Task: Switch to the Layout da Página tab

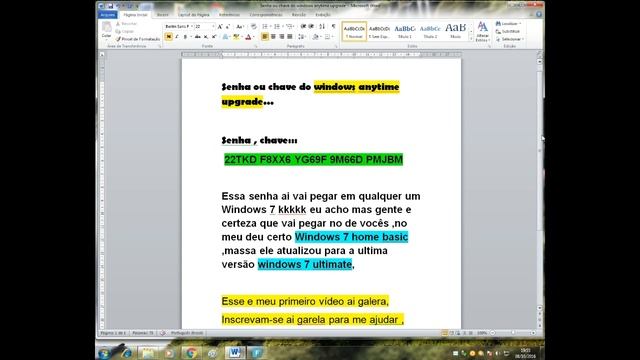Action: coord(193,15)
